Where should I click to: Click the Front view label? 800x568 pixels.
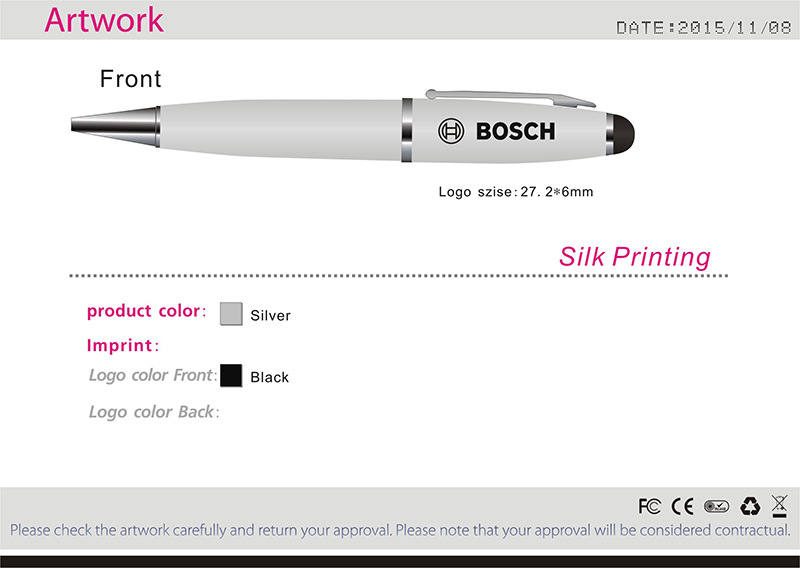tap(130, 79)
